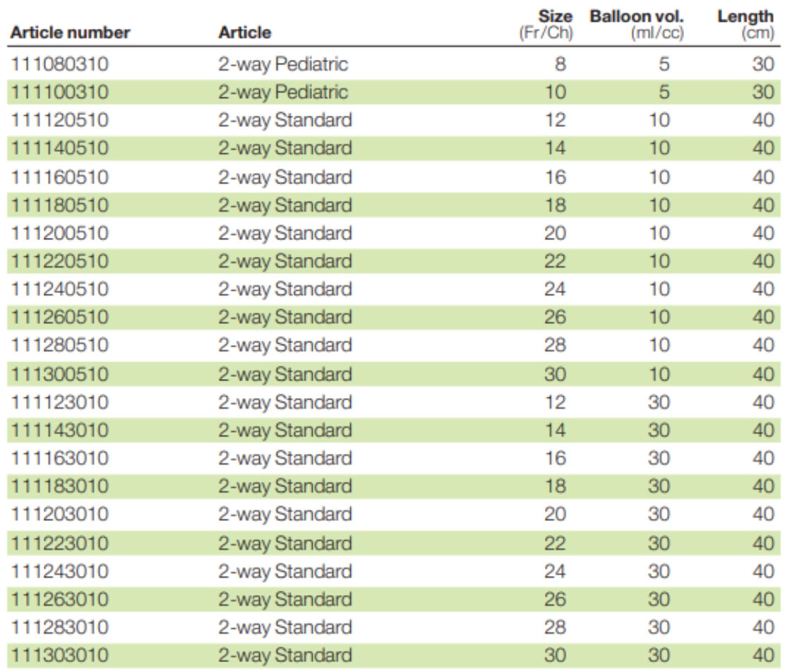Click article number 111303010
The image size is (785, 672).
coord(59,656)
